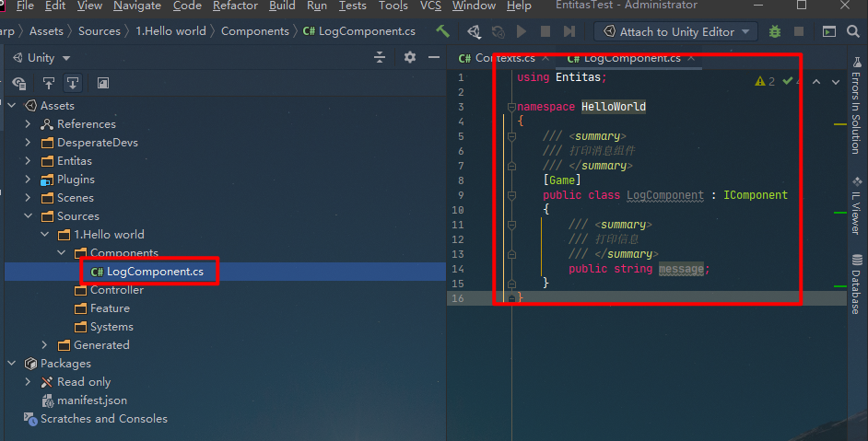
Task: Toggle the down-arrow button in the Explorer toolbar
Action: pyautogui.click(x=72, y=83)
